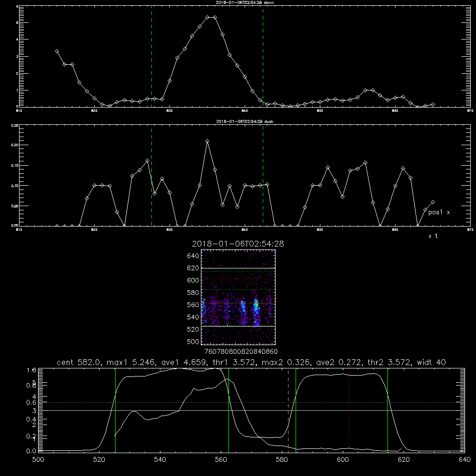Select timestamp title above the spectrogram image
Image resolution: width=476 pixels, height=476 pixels.
238,244
